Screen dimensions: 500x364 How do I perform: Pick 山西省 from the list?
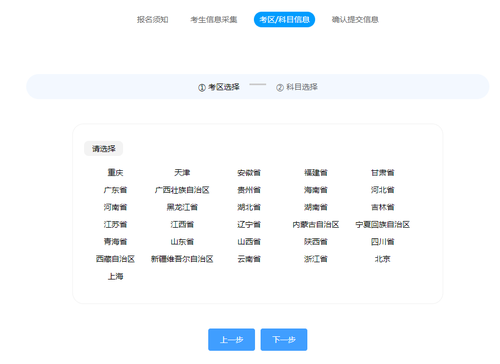(x=249, y=242)
